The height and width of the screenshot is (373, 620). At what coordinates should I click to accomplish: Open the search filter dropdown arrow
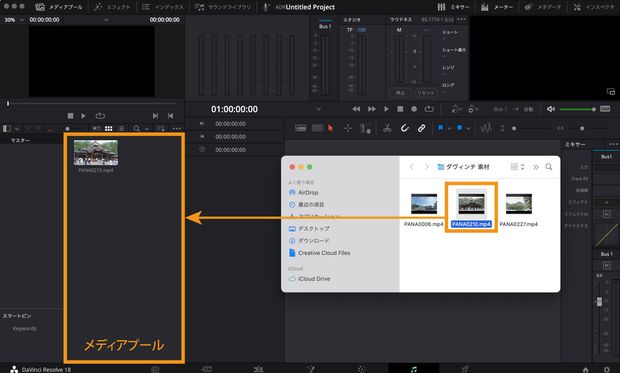[x=147, y=129]
